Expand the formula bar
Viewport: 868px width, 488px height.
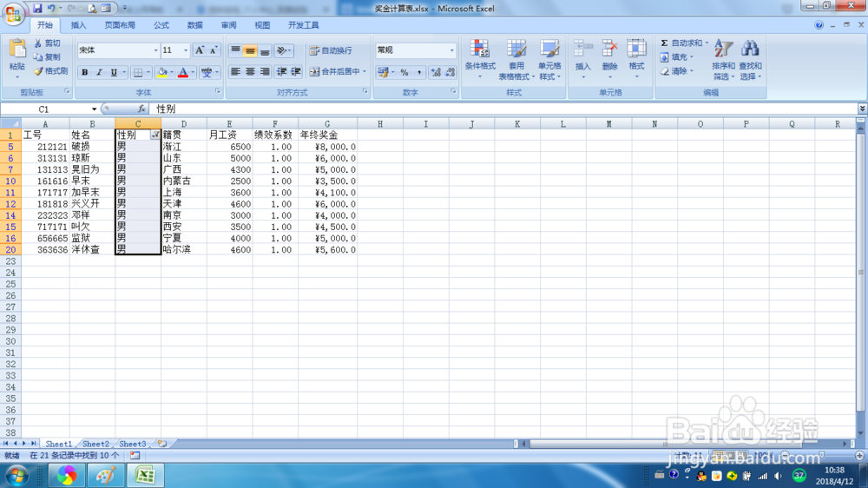[862, 109]
